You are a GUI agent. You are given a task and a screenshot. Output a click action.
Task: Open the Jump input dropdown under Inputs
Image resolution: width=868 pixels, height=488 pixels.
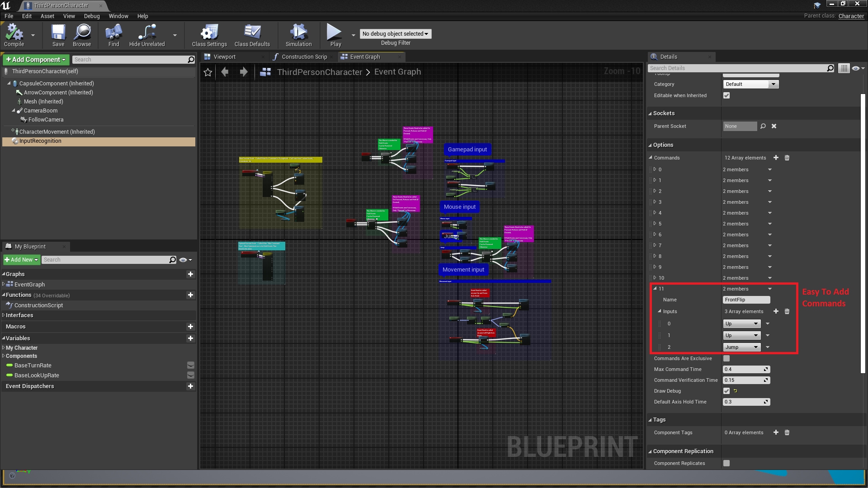[741, 347]
